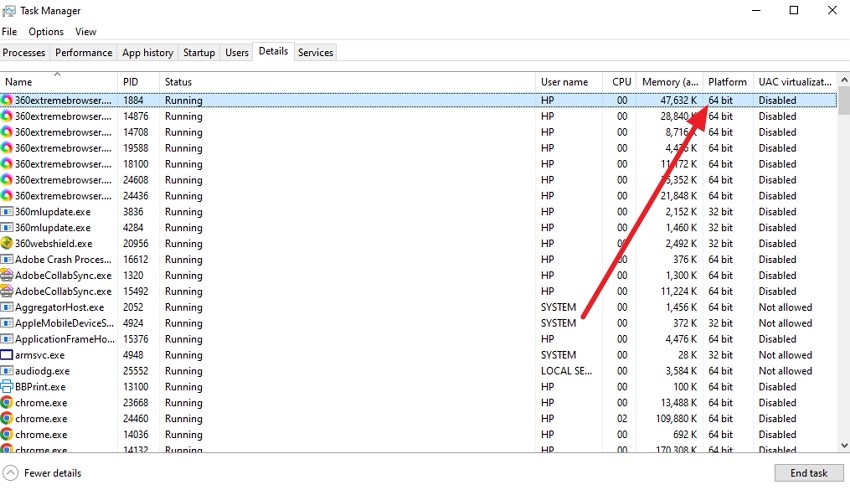This screenshot has width=850, height=490.
Task: Click PID 25552 cell
Action: point(136,371)
